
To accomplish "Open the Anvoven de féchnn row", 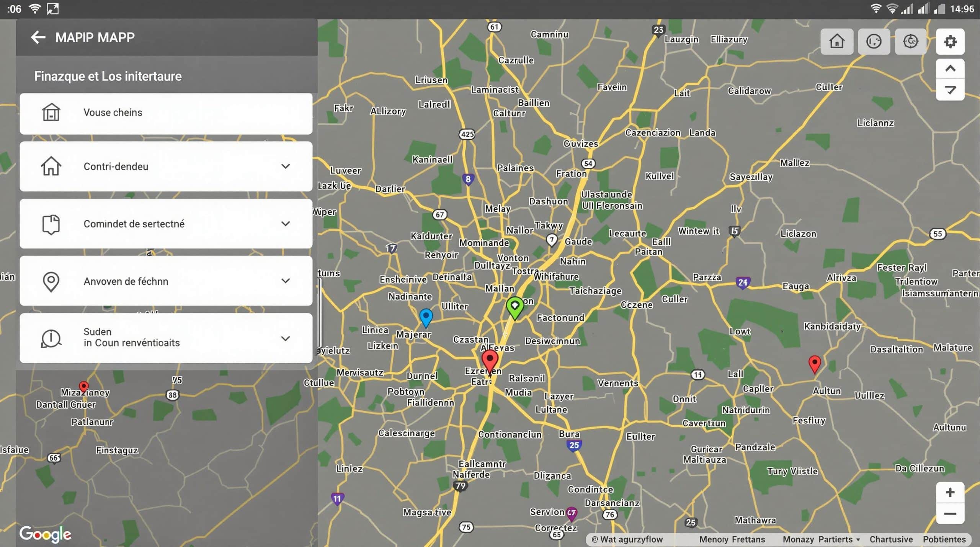I will pos(166,281).
